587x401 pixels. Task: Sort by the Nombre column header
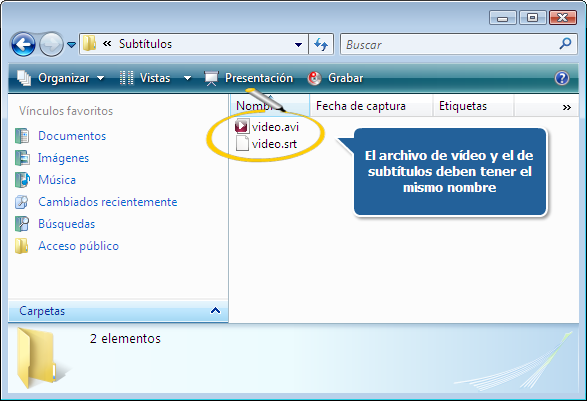pyautogui.click(x=270, y=106)
